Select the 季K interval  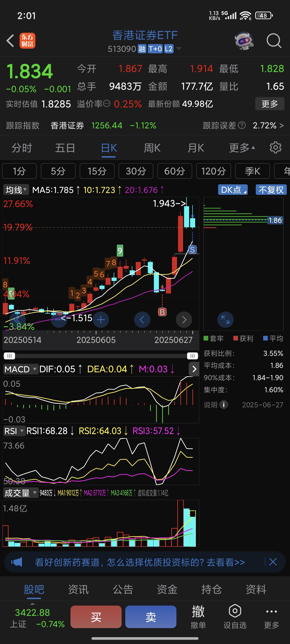(x=253, y=171)
